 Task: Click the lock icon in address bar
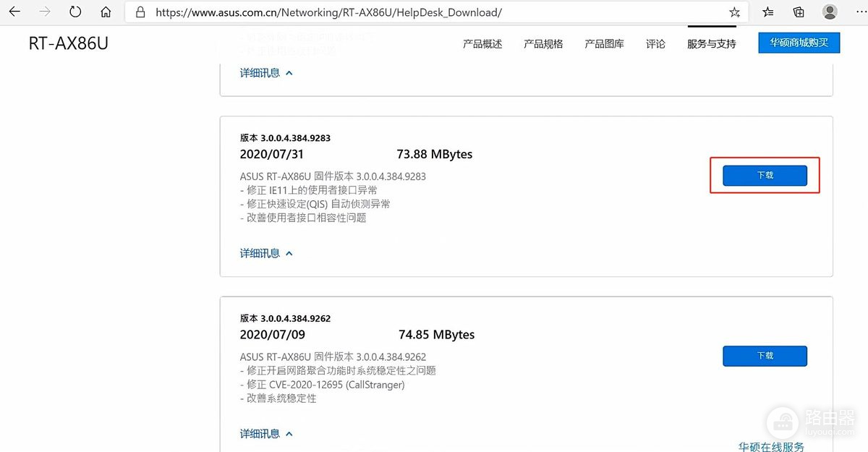point(141,12)
